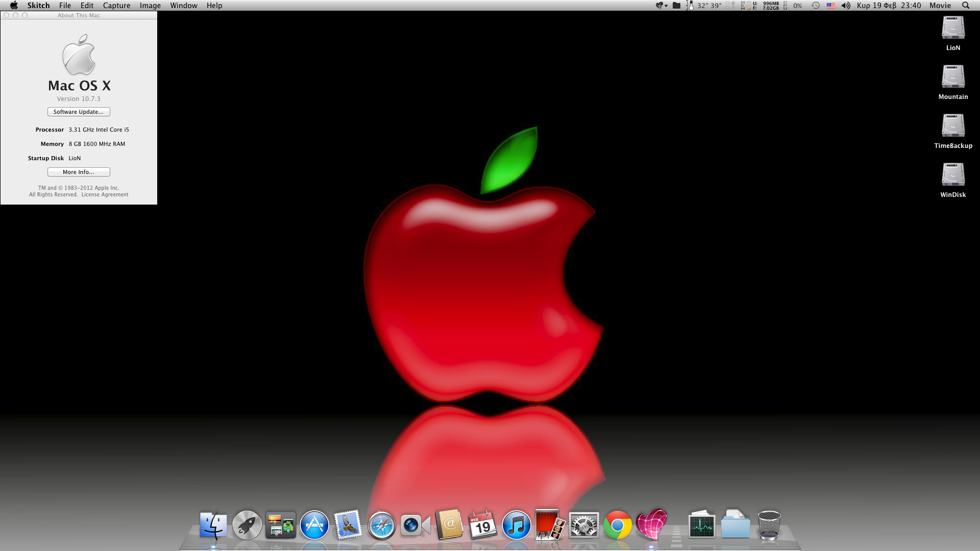Open the File menu

65,6
